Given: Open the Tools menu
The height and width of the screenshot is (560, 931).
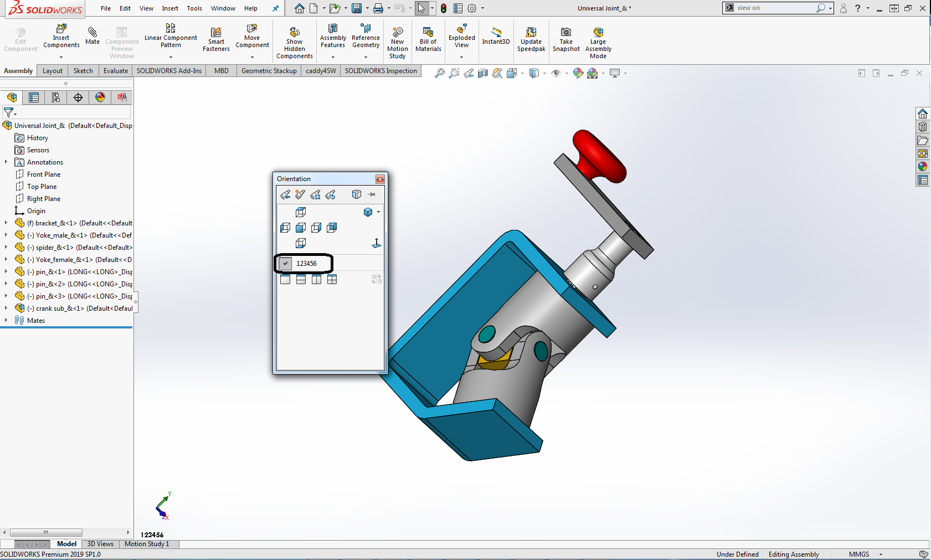Looking at the screenshot, I should coord(194,8).
